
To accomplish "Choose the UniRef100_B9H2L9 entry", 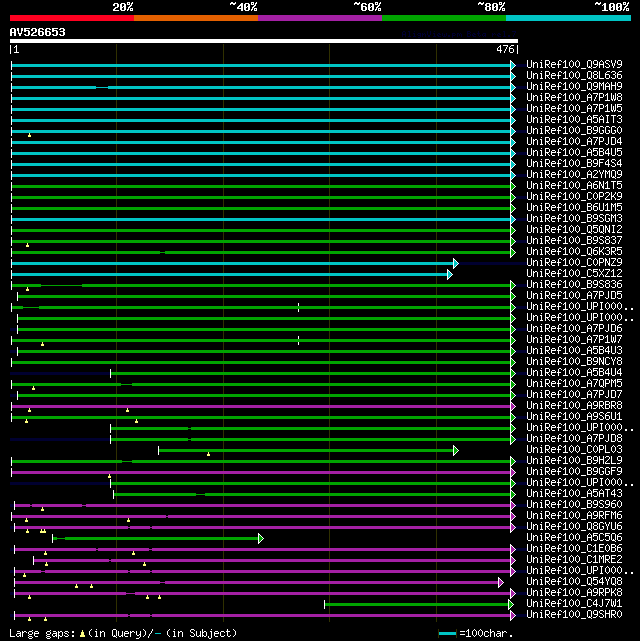I will 574,461.
